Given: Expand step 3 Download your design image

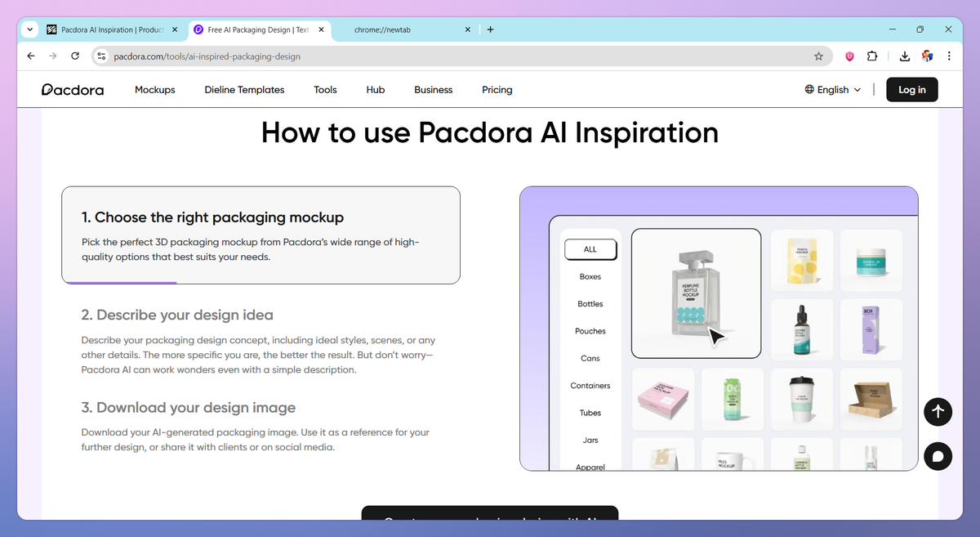Looking at the screenshot, I should pyautogui.click(x=189, y=407).
